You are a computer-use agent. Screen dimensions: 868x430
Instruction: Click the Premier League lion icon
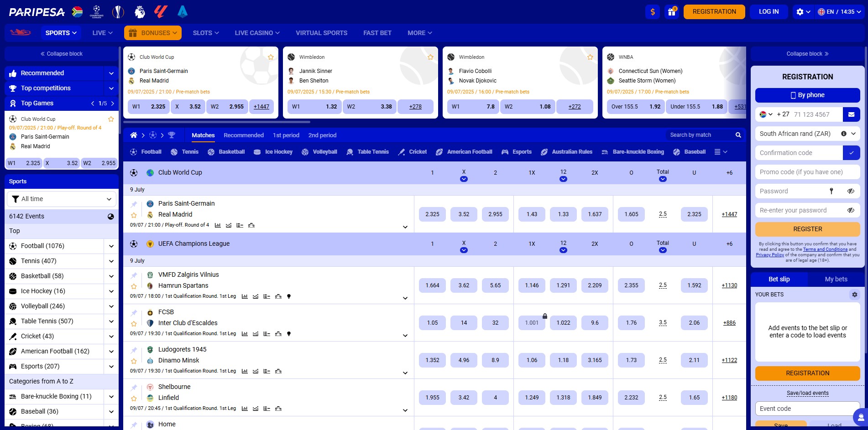click(140, 11)
